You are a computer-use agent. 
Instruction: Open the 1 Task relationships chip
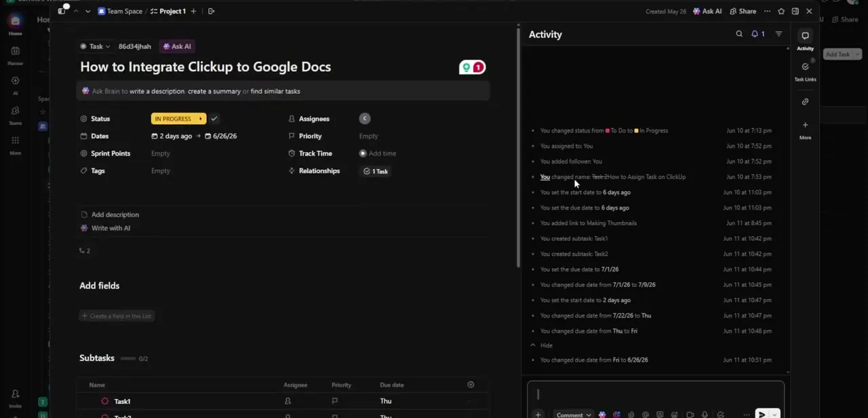pyautogui.click(x=376, y=171)
